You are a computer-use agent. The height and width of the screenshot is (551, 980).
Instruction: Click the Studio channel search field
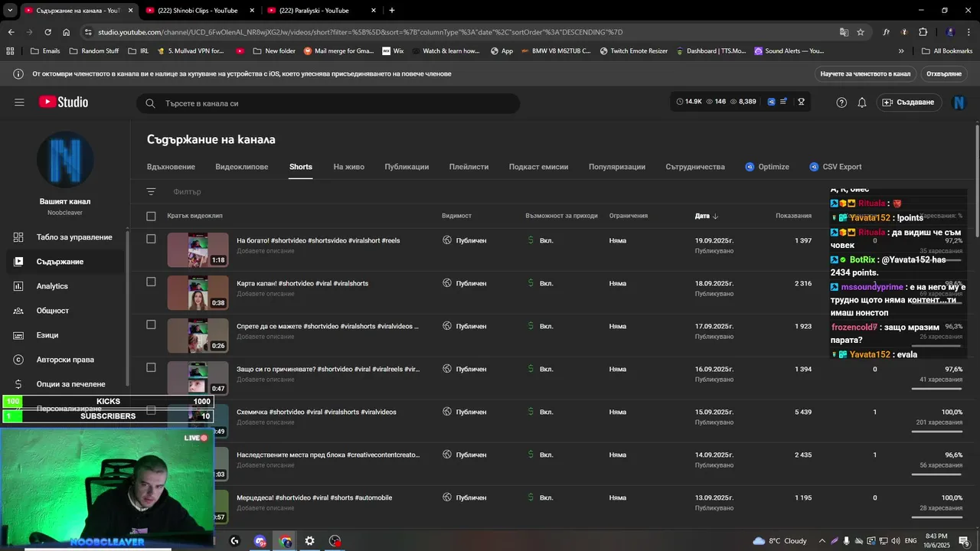click(328, 103)
